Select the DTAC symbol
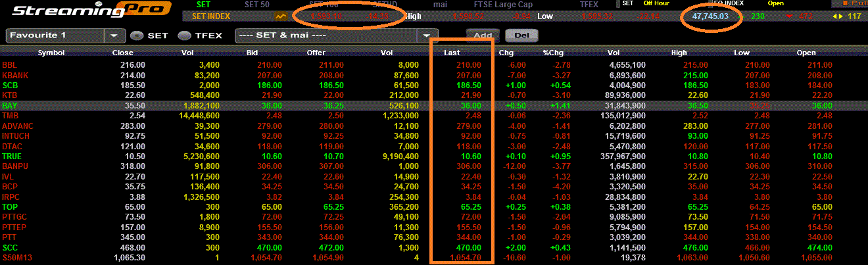The image size is (868, 265). tap(12, 147)
